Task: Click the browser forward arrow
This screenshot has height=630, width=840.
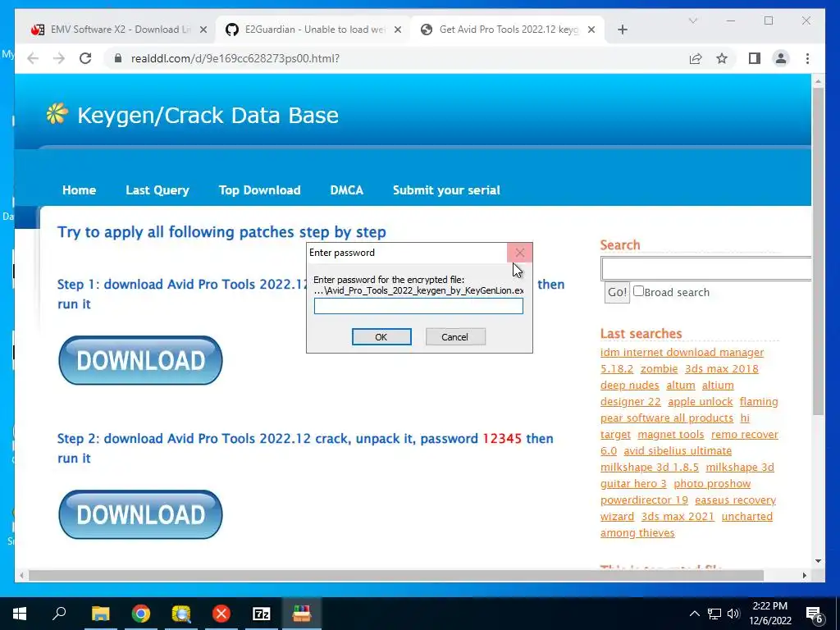Action: pos(59,58)
